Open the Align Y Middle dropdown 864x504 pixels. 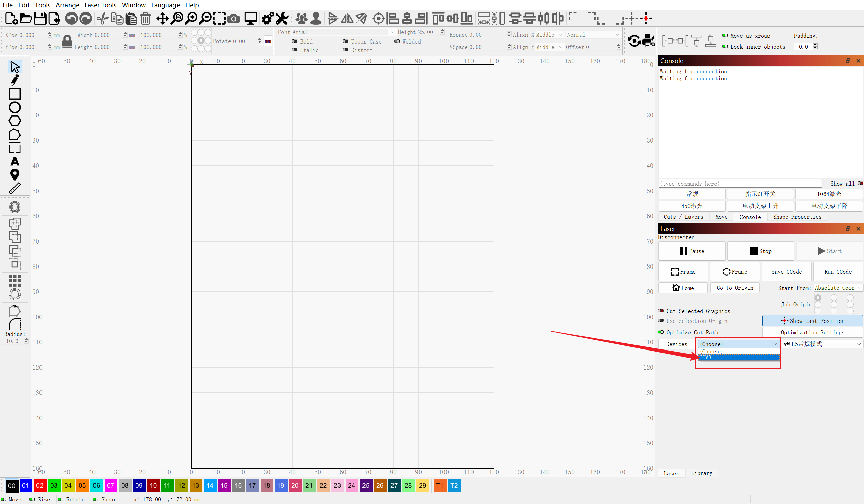click(x=549, y=47)
